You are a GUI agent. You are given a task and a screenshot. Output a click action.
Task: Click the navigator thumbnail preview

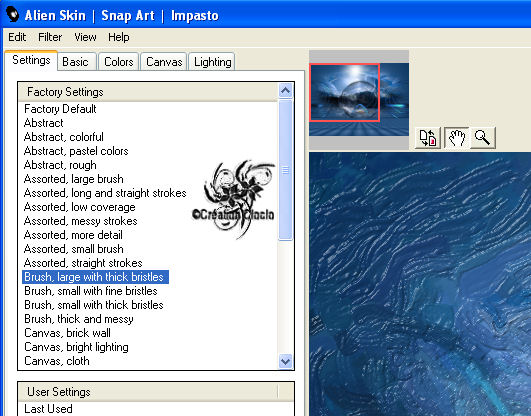359,100
